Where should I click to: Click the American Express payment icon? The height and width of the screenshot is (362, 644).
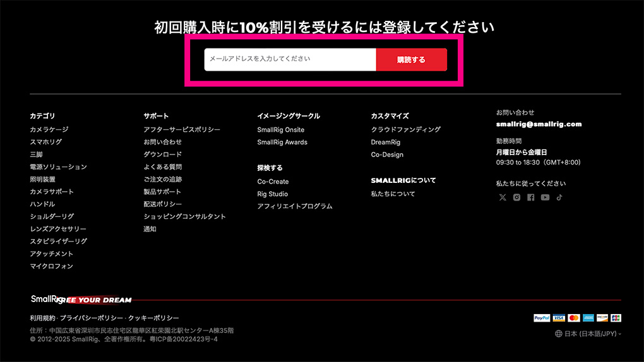588,318
